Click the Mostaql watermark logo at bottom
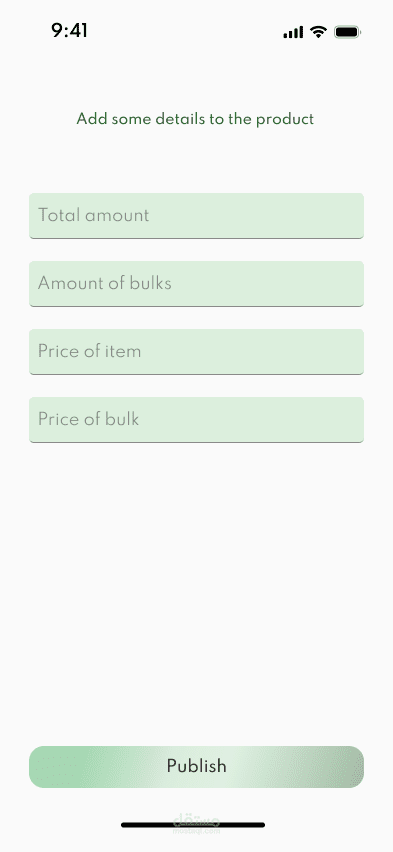Image resolution: width=393 pixels, height=852 pixels. pos(196,824)
